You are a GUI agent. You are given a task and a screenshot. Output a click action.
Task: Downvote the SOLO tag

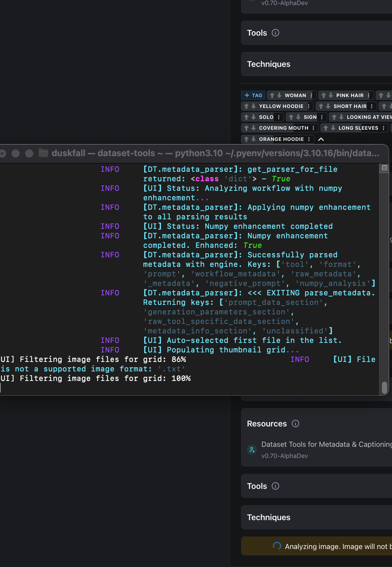coord(253,117)
